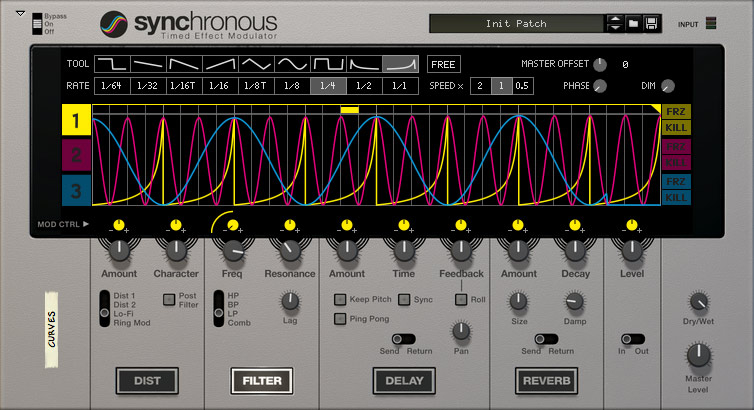The image size is (754, 410).
Task: Collapse the device with the fold triangle
Action: [x=19, y=13]
